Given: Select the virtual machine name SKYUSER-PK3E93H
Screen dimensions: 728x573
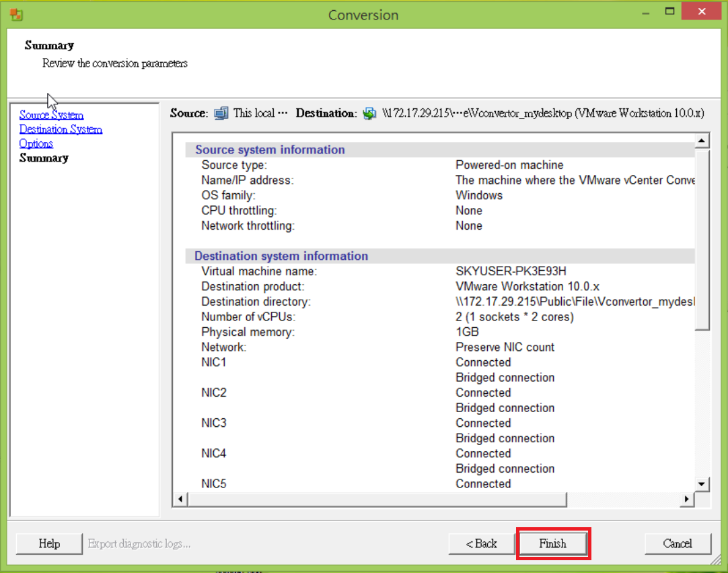Looking at the screenshot, I should pos(511,271).
